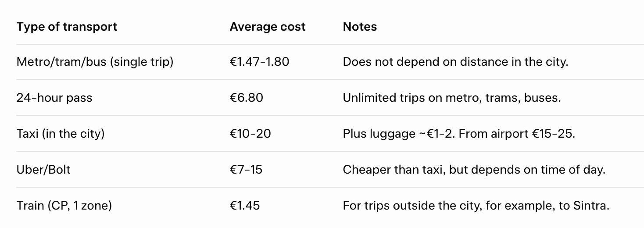644x228 pixels.
Task: Click the "Average cost" column header
Action: click(x=267, y=27)
